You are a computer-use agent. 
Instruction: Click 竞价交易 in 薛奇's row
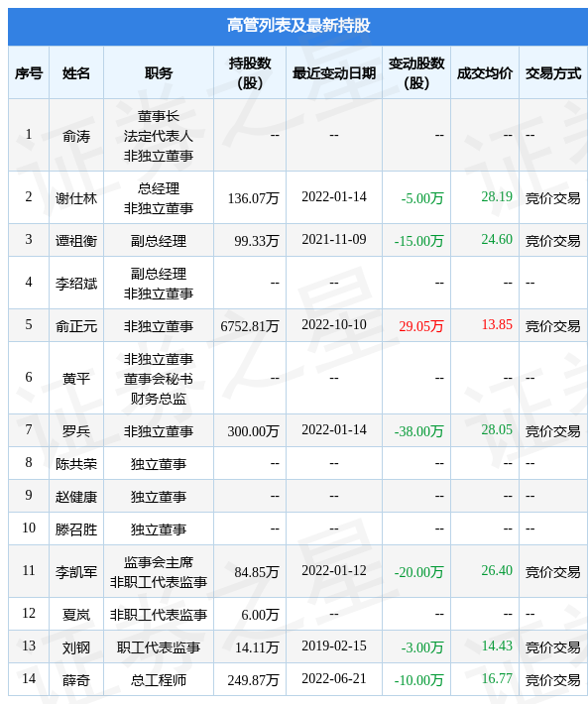tap(553, 680)
